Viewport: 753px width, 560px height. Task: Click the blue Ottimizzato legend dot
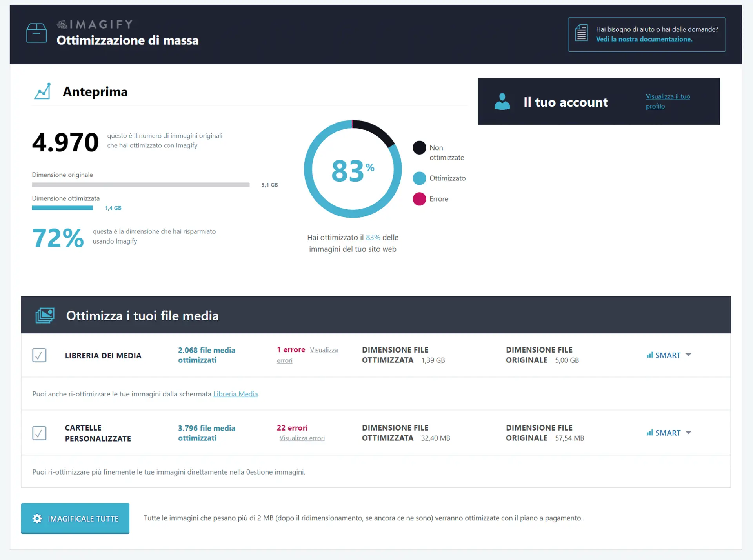pyautogui.click(x=419, y=178)
